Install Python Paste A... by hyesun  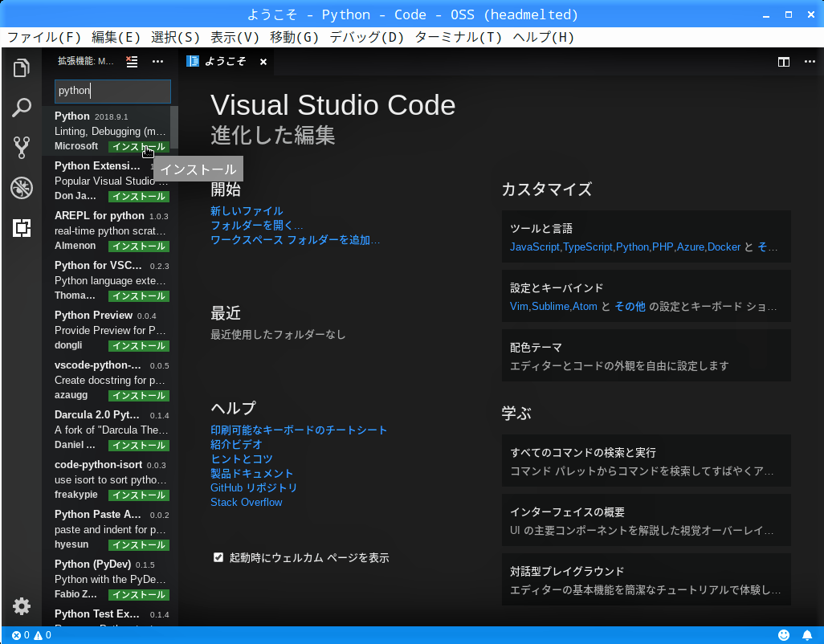coord(139,545)
